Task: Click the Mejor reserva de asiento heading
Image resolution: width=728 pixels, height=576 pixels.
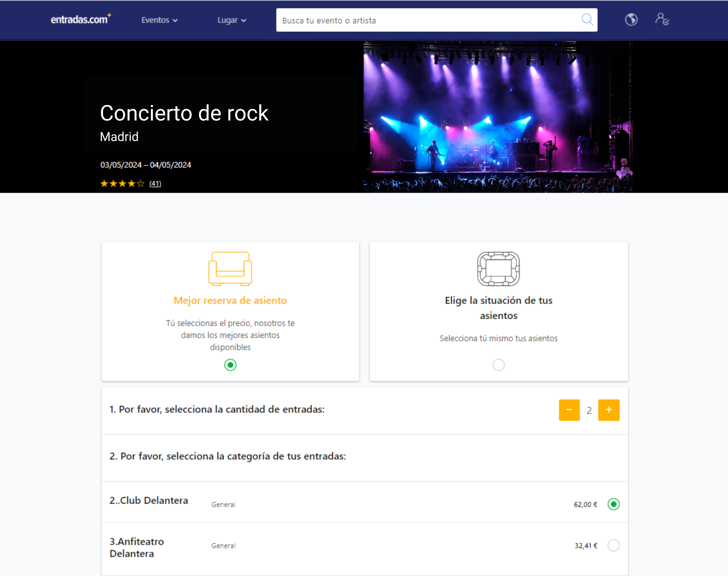Action: pyautogui.click(x=230, y=300)
